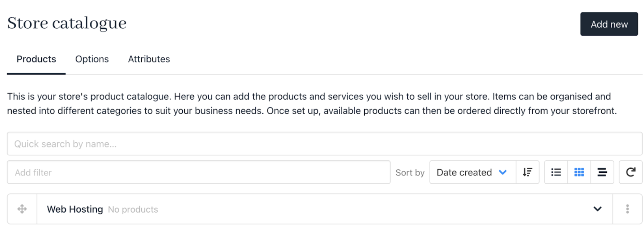This screenshot has width=644, height=228.
Task: Switch to bulleted list view
Action: coord(556,172)
